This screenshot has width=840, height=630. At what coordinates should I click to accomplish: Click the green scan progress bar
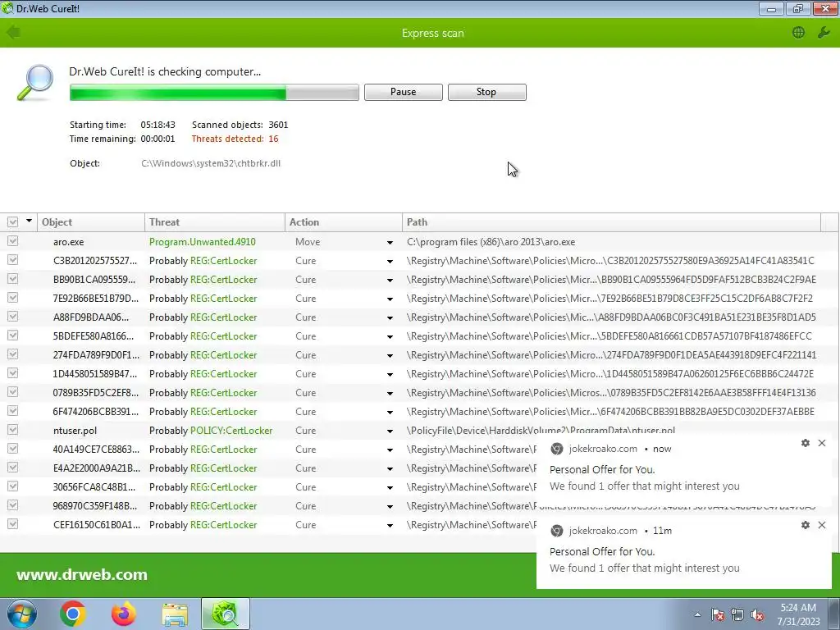214,92
